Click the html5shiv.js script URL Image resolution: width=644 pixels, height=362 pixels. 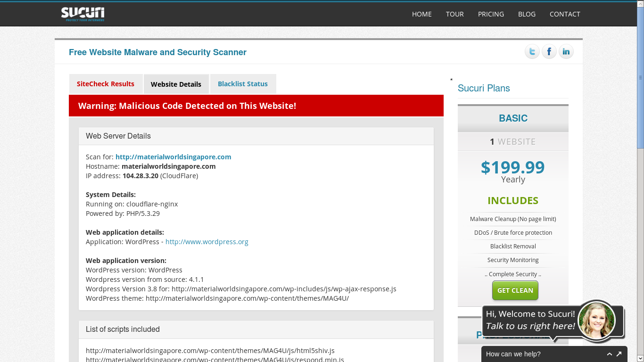210,351
